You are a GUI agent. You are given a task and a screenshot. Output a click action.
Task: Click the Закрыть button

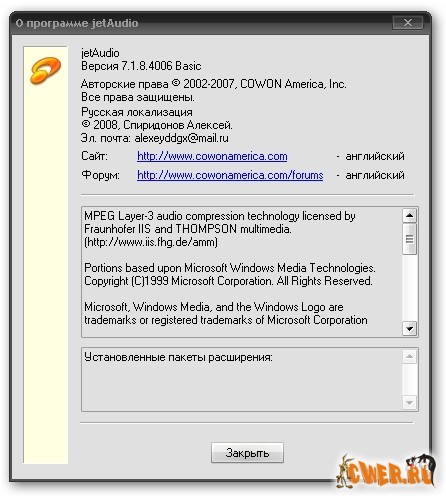247,452
